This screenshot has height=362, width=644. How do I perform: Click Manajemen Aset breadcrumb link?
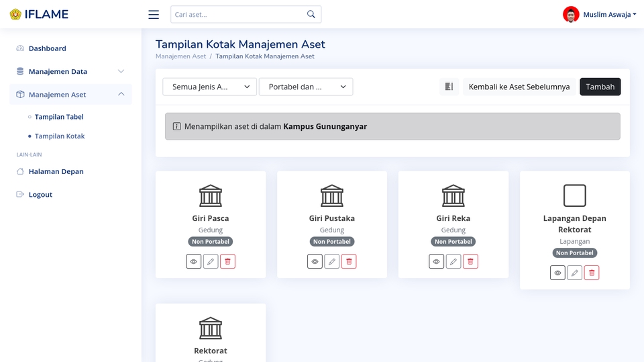tap(180, 56)
